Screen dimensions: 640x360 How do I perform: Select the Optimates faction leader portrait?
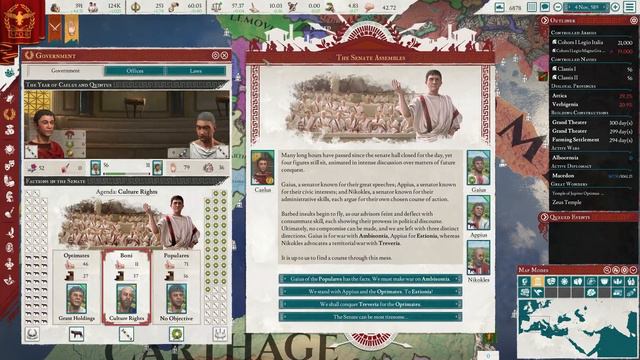click(76, 298)
